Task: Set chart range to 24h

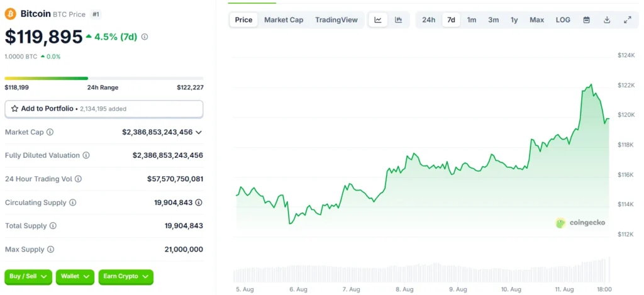Action: 429,19
